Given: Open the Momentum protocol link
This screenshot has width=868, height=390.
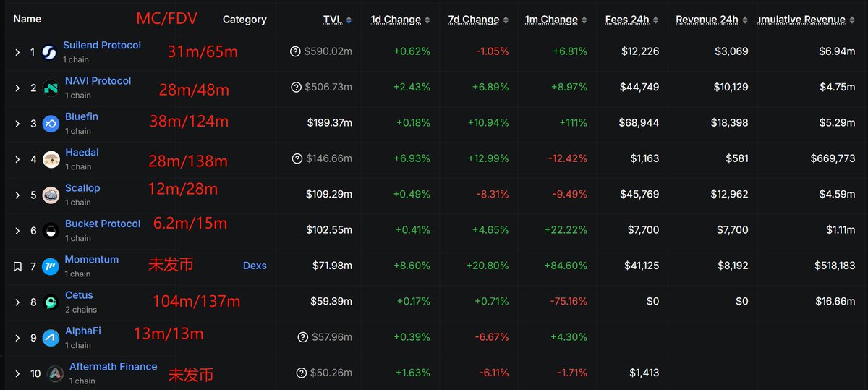Looking at the screenshot, I should pos(92,259).
